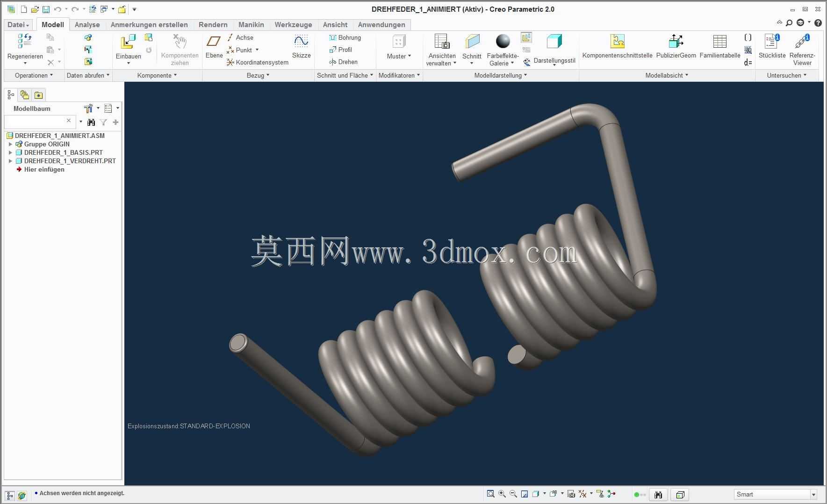Expand DREHFEDER_1_VERDREHT.PRT node
This screenshot has width=827, height=504.
pyautogui.click(x=10, y=161)
